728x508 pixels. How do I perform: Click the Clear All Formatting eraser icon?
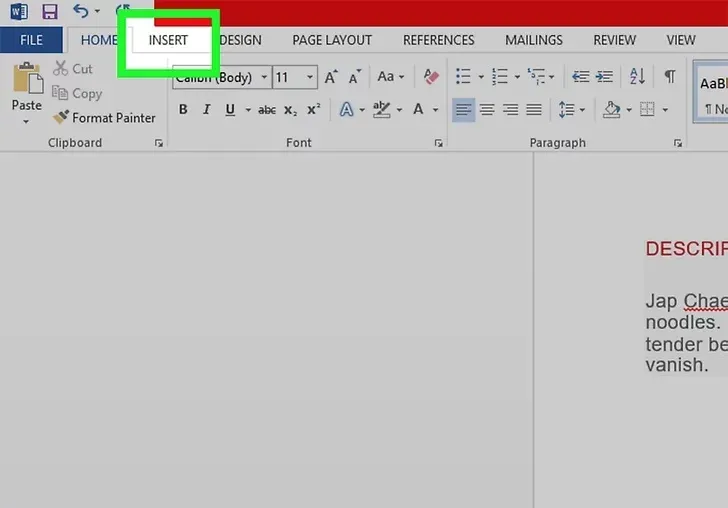[431, 77]
